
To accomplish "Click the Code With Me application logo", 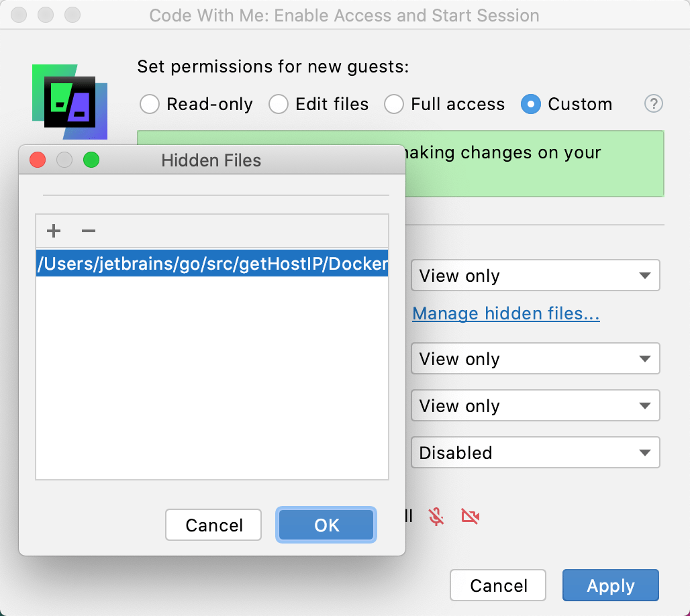I will 70,101.
